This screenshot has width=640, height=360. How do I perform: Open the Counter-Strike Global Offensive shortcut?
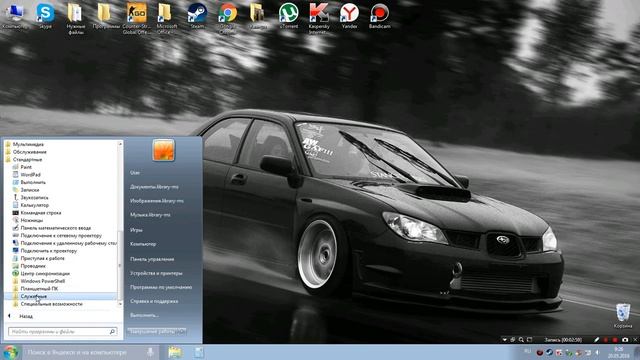(136, 18)
